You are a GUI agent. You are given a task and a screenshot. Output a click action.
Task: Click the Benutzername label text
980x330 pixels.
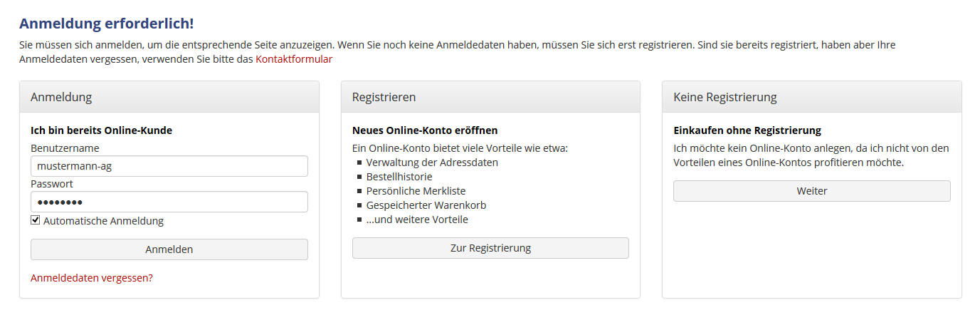point(65,148)
